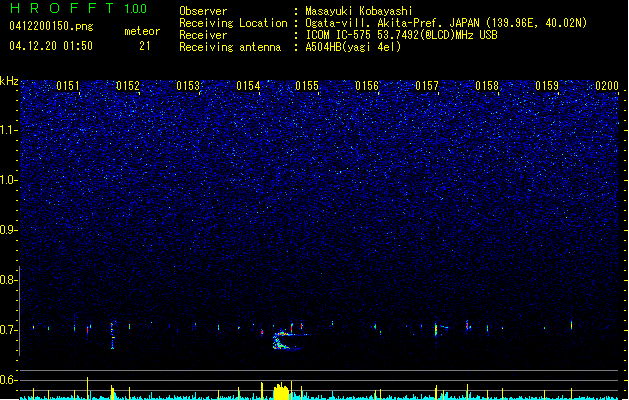
Task: Click the Receiver label
Action: pos(203,35)
